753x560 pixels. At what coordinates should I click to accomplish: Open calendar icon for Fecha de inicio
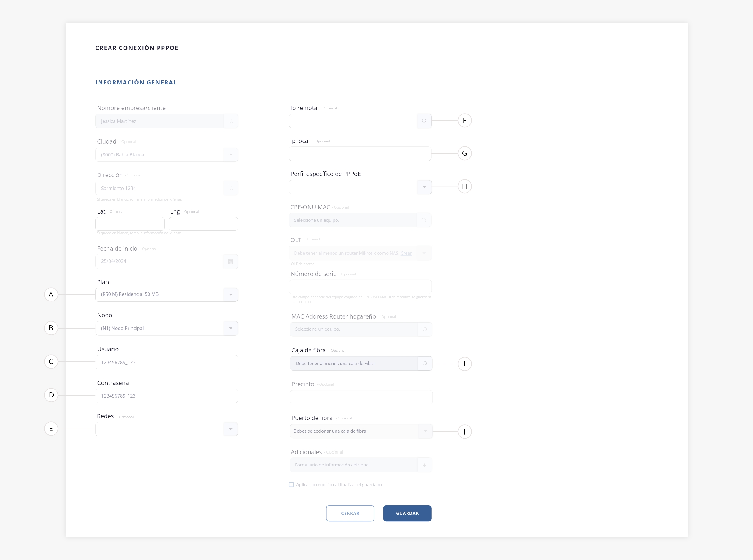coord(231,261)
